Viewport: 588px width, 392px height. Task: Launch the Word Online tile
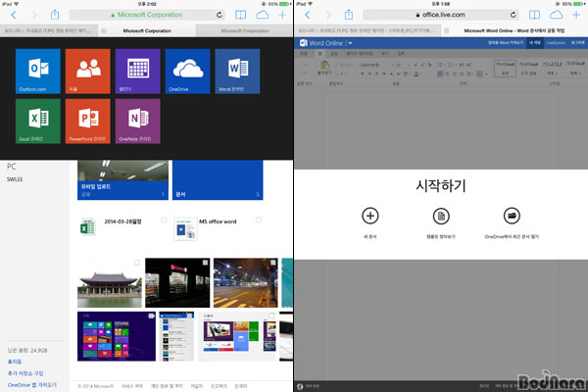pyautogui.click(x=237, y=71)
